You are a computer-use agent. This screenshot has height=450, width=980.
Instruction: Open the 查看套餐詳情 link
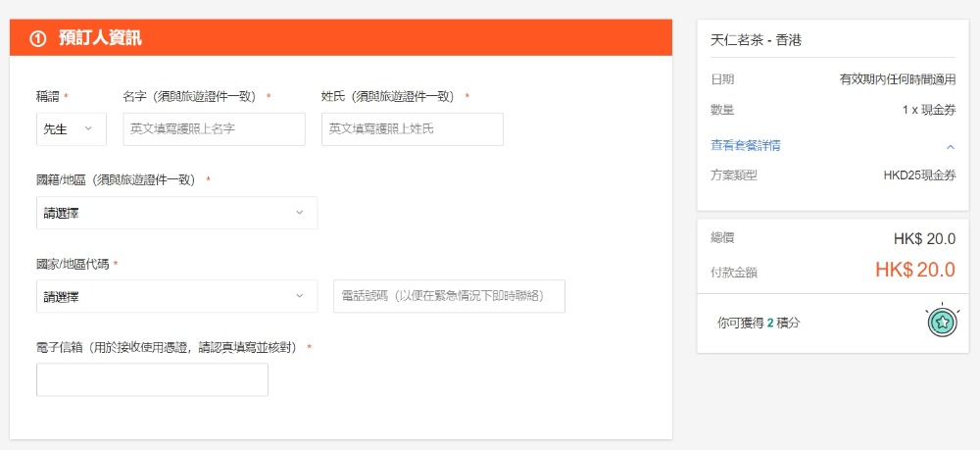coord(745,146)
